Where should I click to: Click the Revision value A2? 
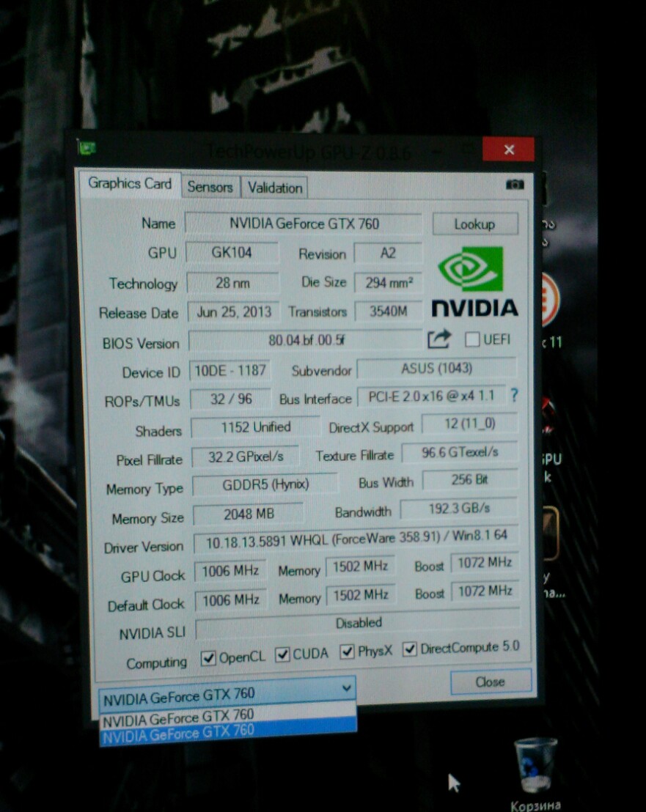[387, 253]
